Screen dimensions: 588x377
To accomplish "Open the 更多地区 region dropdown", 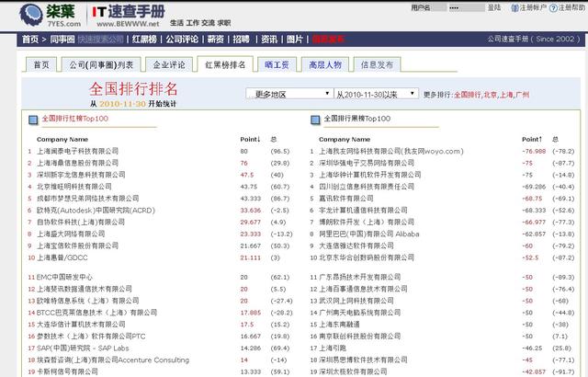I will [x=288, y=94].
